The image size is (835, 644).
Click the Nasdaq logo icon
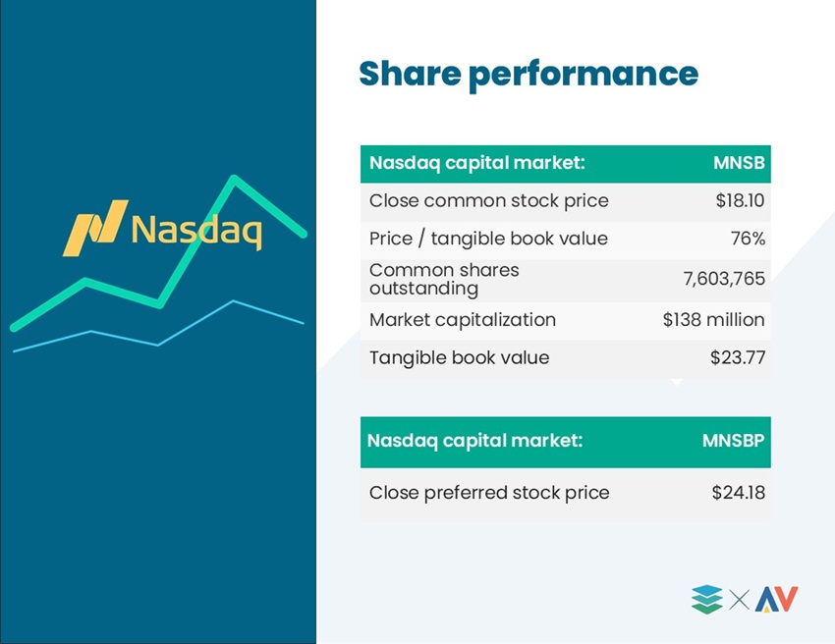tap(95, 228)
